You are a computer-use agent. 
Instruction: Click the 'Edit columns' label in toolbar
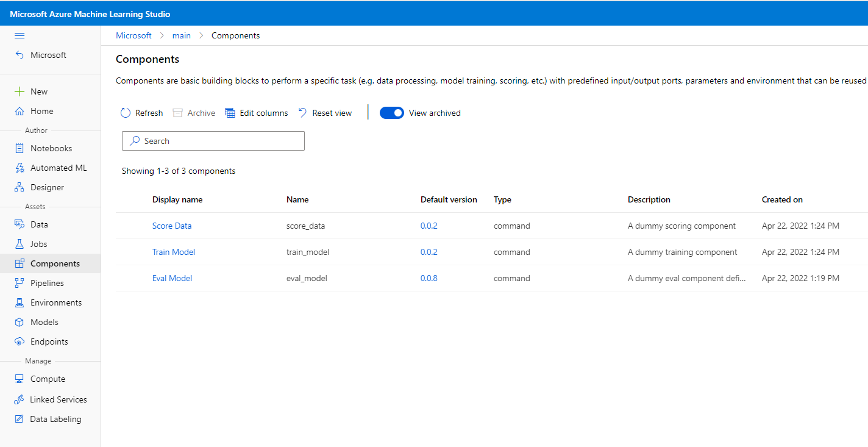264,113
